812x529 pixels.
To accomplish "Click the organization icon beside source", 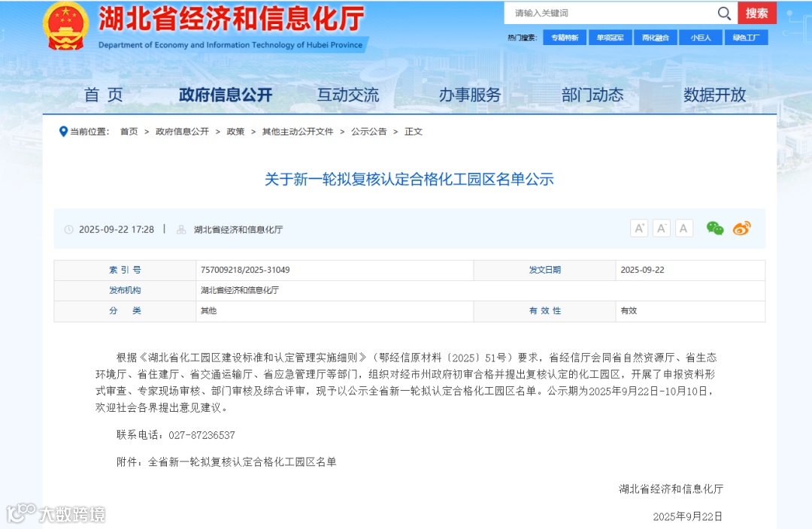I will click(181, 229).
